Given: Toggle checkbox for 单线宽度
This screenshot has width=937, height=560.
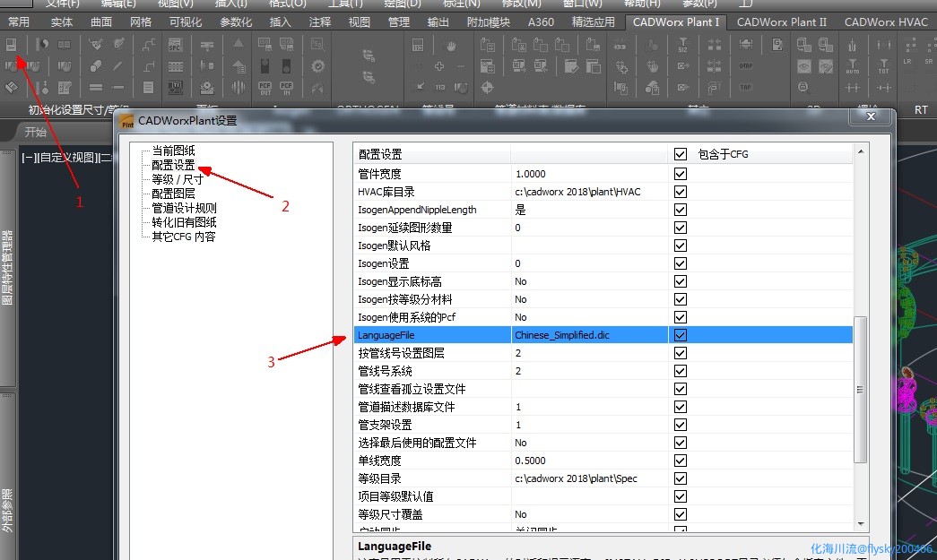Looking at the screenshot, I should pyautogui.click(x=680, y=461).
